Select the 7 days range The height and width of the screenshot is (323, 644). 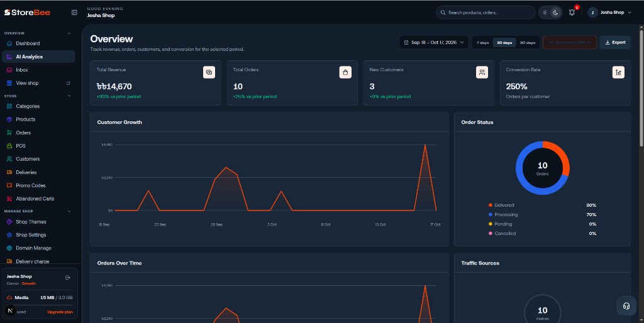click(482, 43)
